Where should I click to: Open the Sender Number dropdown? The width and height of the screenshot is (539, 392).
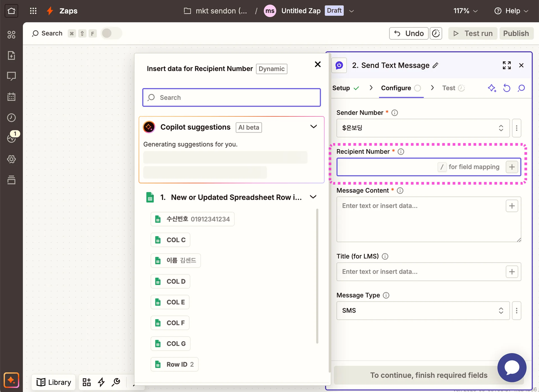pyautogui.click(x=423, y=128)
